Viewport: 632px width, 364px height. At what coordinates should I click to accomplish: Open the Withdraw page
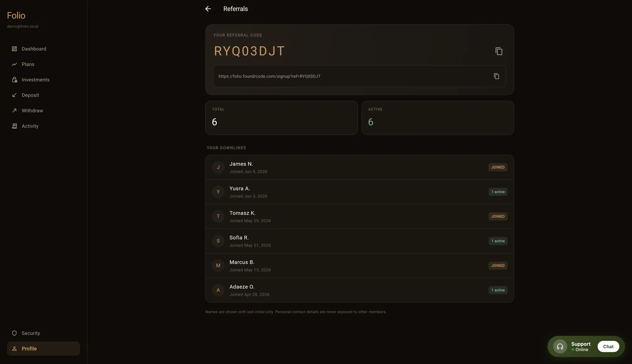(43, 111)
